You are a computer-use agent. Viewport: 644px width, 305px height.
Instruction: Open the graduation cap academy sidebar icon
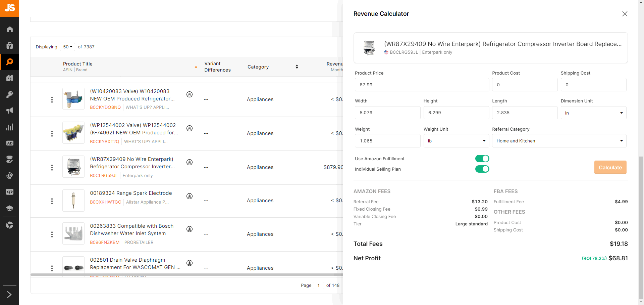click(10, 208)
